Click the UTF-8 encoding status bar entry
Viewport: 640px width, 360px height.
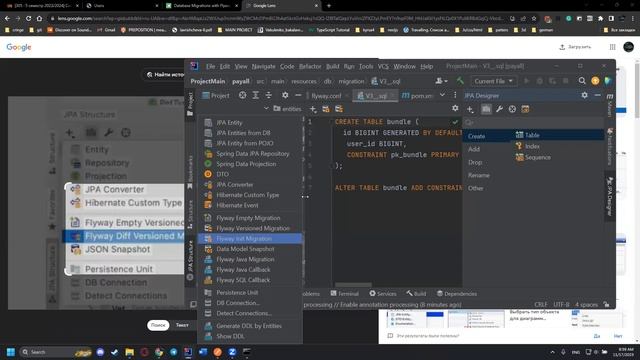point(561,304)
